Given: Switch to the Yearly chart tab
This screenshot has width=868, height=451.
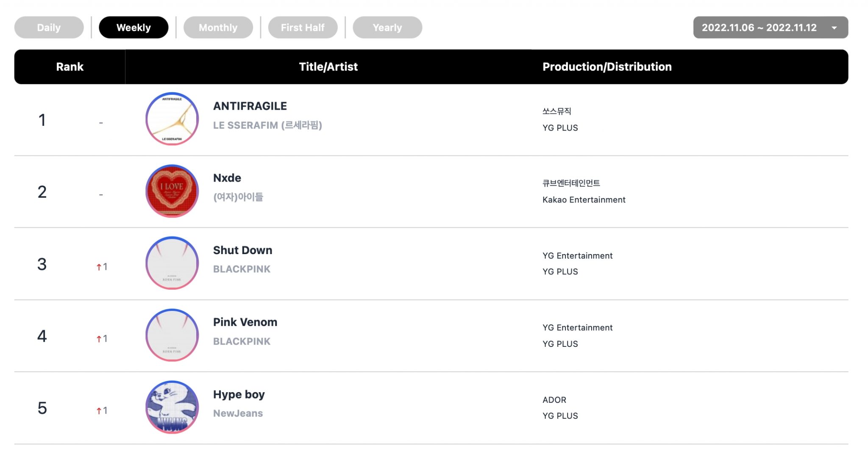Looking at the screenshot, I should pos(387,28).
